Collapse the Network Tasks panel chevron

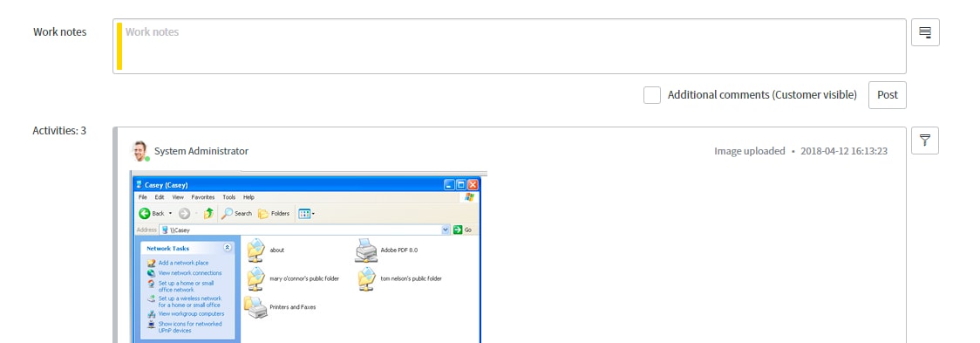(227, 248)
